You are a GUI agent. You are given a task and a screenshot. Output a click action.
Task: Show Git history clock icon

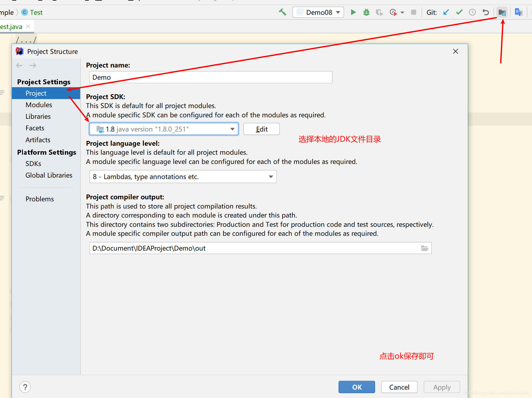(472, 12)
